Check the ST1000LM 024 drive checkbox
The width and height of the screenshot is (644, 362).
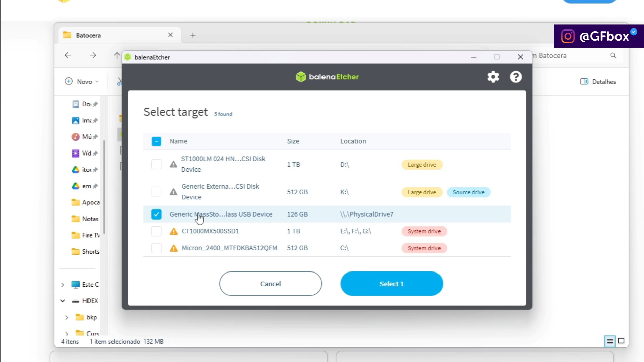pyautogui.click(x=156, y=164)
